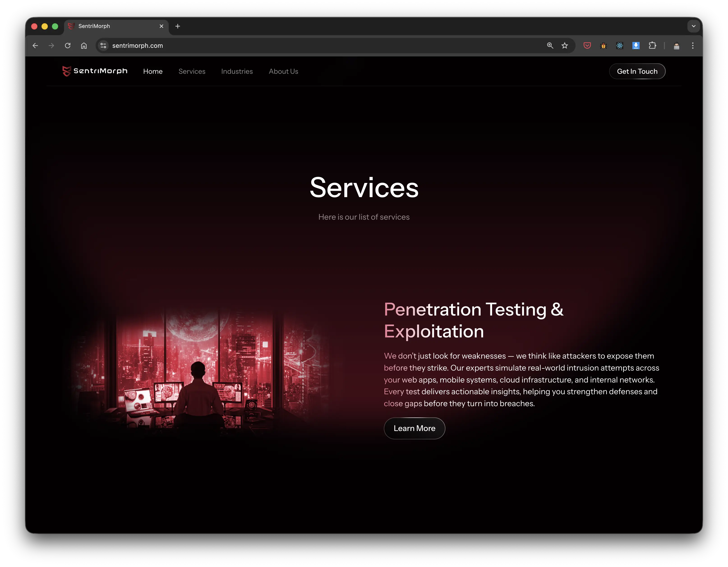Click the paragraph starting 'We don't just look'
Image resolution: width=728 pixels, height=567 pixels.
[x=522, y=380]
